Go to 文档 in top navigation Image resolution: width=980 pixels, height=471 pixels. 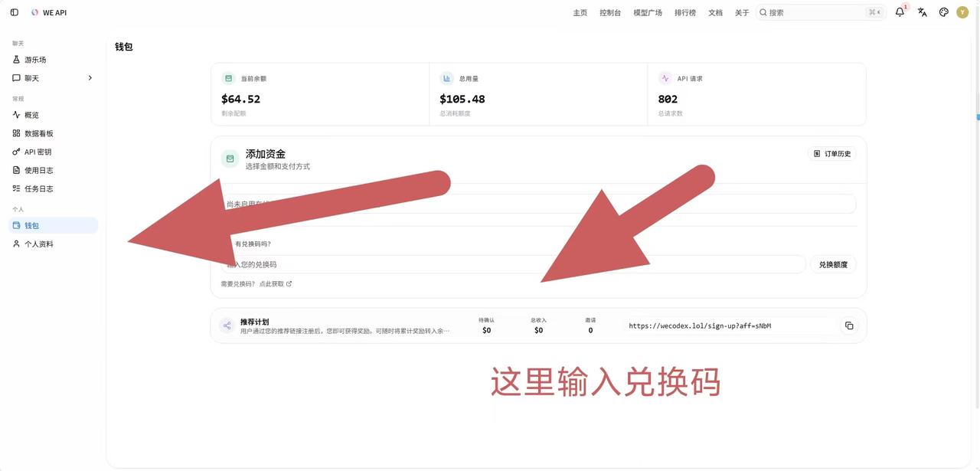(x=715, y=12)
